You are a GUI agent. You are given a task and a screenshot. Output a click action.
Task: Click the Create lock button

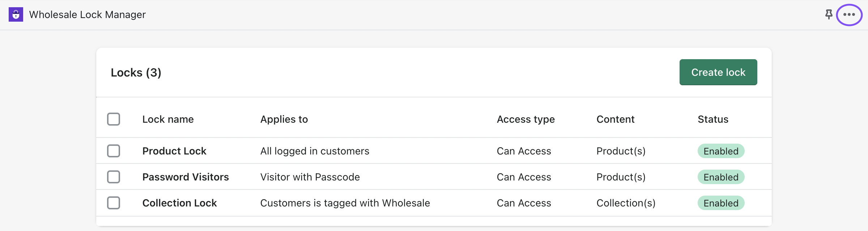718,72
